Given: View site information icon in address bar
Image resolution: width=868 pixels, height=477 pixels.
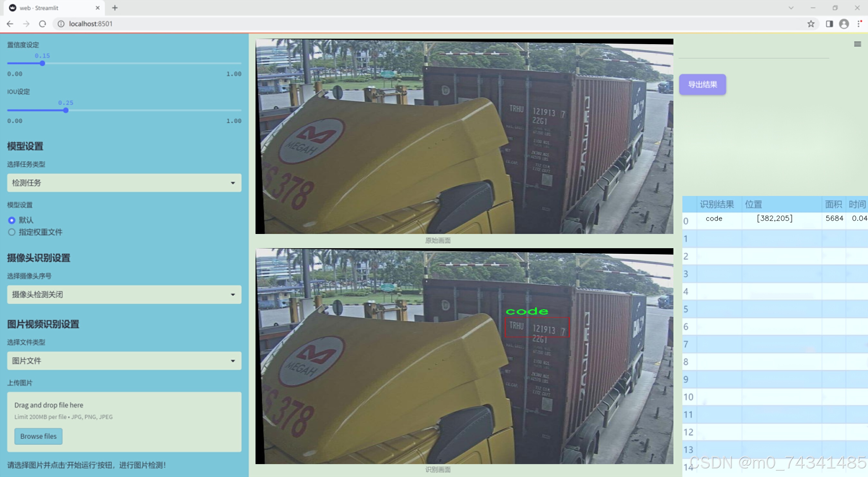Looking at the screenshot, I should click(x=61, y=24).
